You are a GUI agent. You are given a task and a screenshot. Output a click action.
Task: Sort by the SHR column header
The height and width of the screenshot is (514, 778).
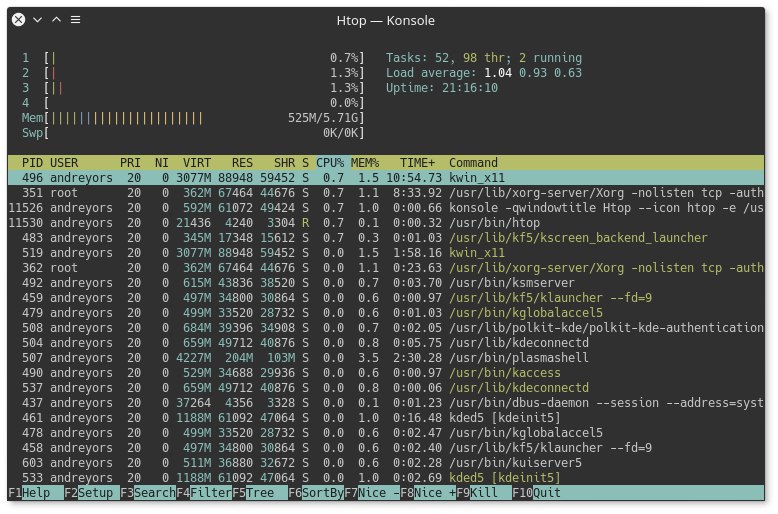click(x=284, y=163)
